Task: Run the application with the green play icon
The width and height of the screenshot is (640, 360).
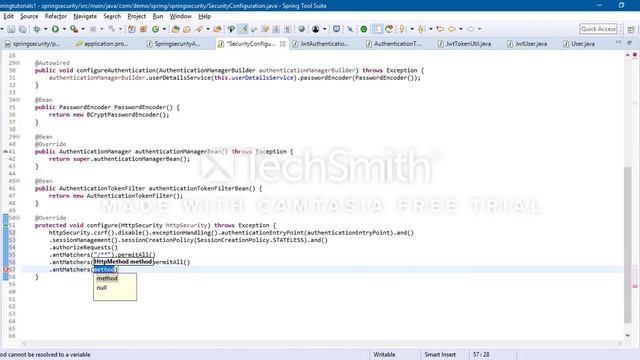Action: 55,29
